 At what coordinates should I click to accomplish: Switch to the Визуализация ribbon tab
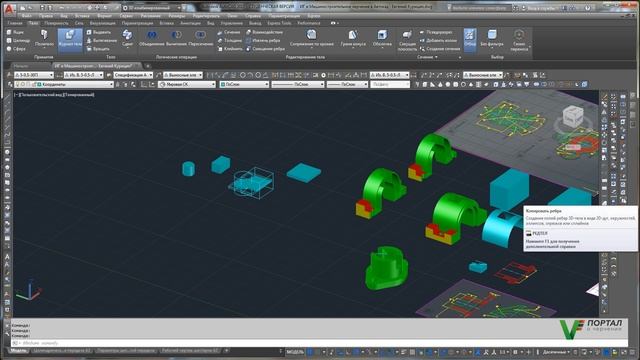click(x=102, y=23)
